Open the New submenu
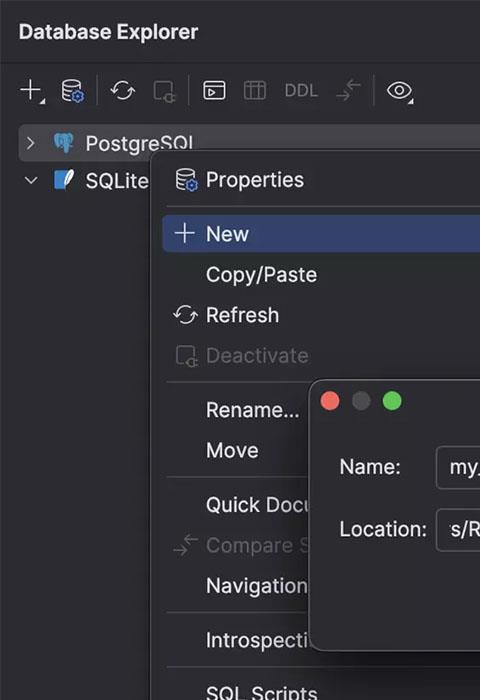Viewport: 480px width, 700px height. [321, 233]
